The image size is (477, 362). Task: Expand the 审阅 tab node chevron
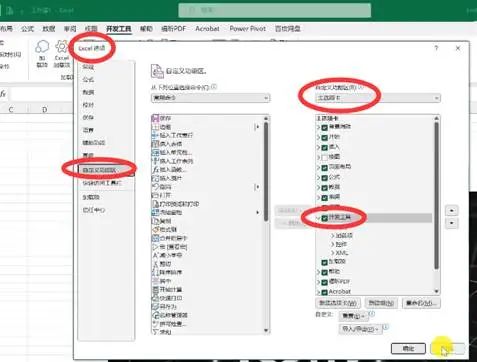318,198
